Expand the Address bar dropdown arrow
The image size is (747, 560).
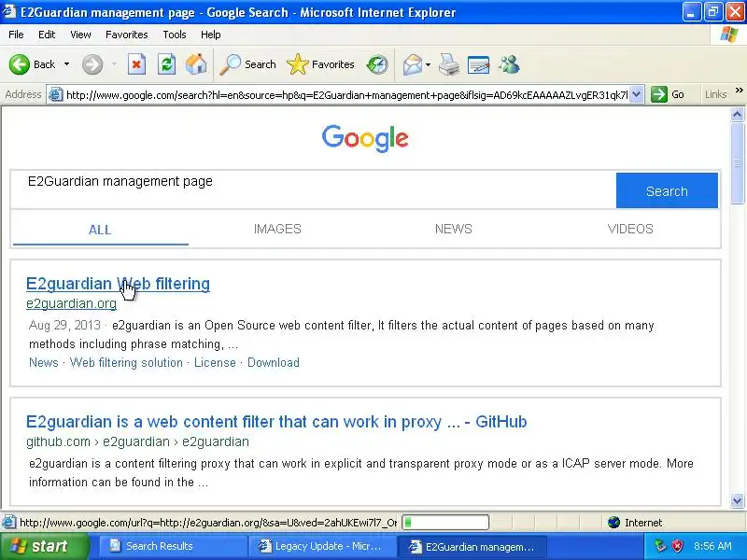coord(637,95)
